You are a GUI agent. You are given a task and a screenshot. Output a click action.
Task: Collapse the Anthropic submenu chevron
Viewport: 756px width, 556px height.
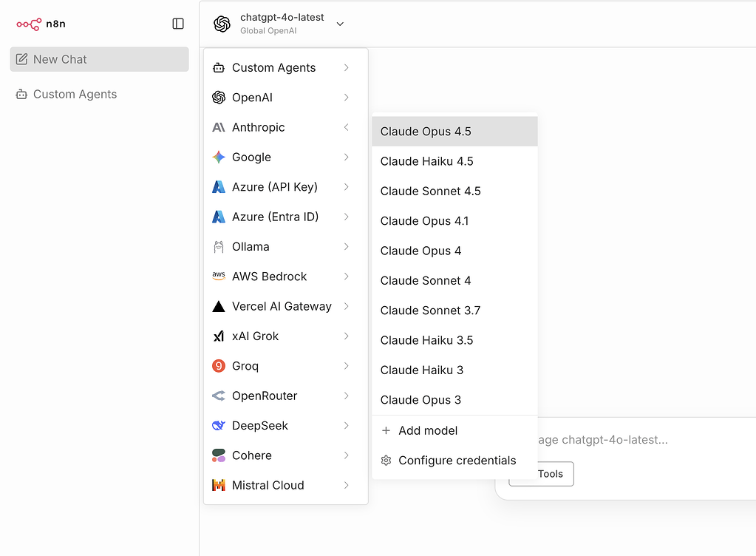click(346, 127)
